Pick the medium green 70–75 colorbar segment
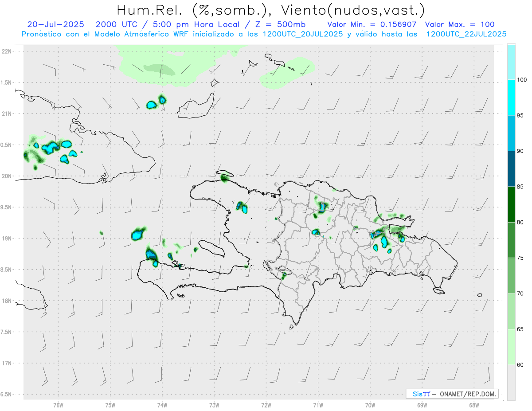Image resolution: width=532 pixels, height=411 pixels. 511,275
